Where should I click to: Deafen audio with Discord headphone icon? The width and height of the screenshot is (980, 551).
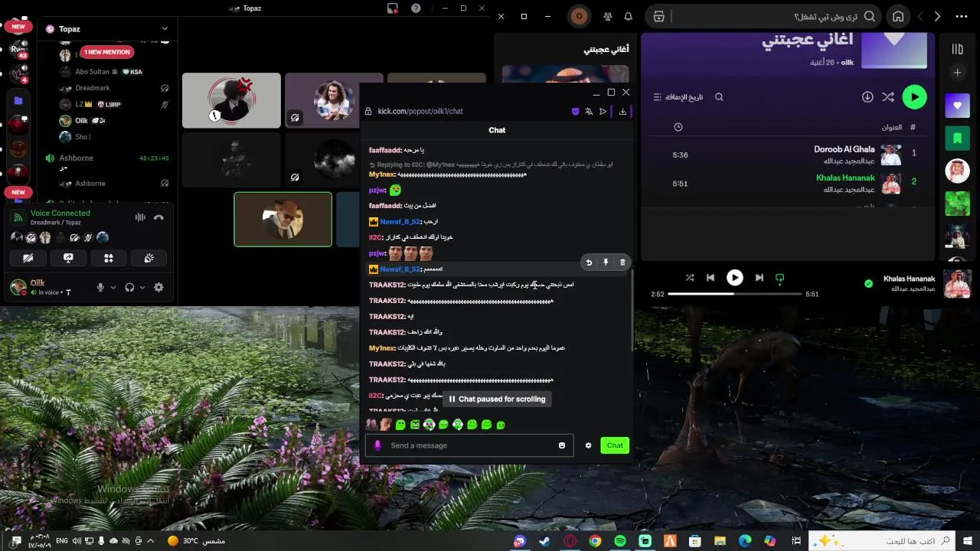129,288
